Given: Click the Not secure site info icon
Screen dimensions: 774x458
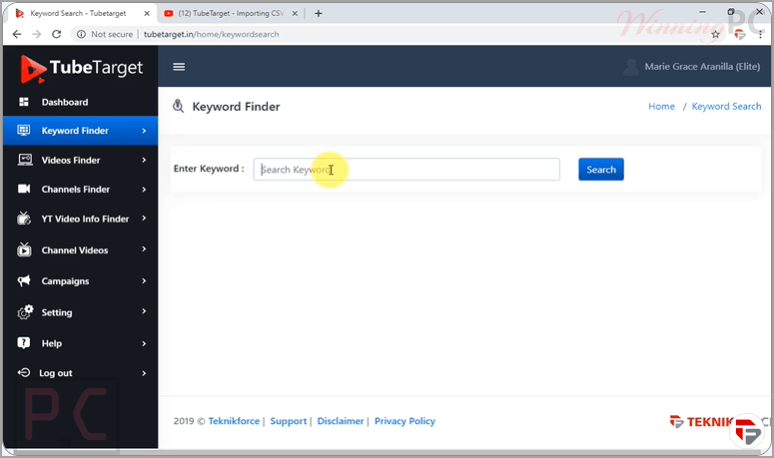Looking at the screenshot, I should coord(81,34).
